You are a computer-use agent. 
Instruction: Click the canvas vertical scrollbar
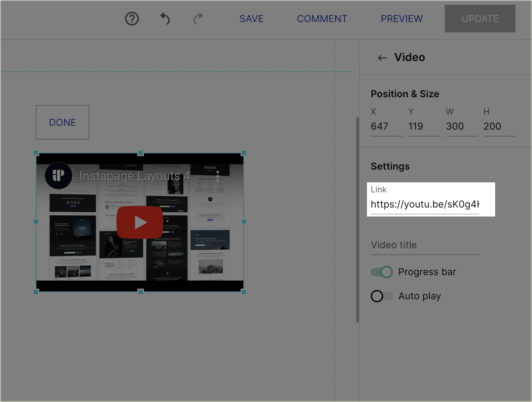pos(358,220)
